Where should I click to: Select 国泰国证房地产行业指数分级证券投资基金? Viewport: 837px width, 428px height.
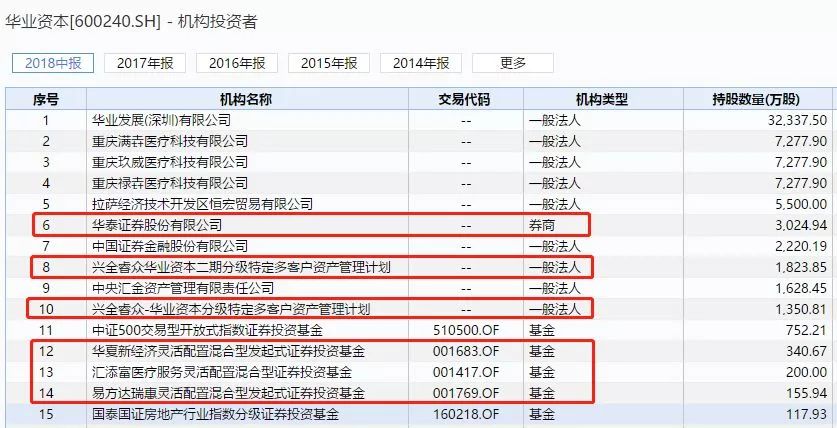[215, 414]
